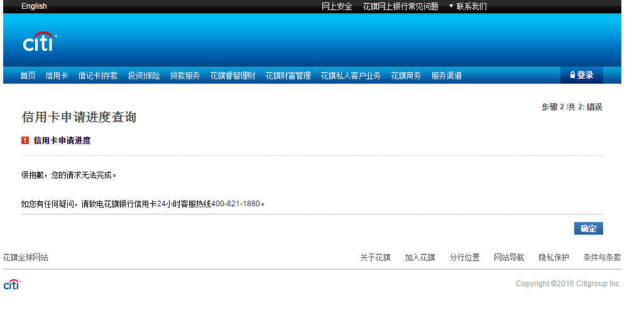This screenshot has height=312, width=644.
Task: Open the 网站导航 footer link
Action: pyautogui.click(x=509, y=258)
